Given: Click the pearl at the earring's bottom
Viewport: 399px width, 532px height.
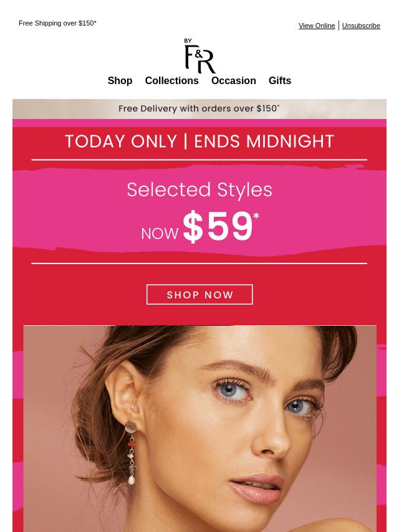Looking at the screenshot, I should pos(131,481).
